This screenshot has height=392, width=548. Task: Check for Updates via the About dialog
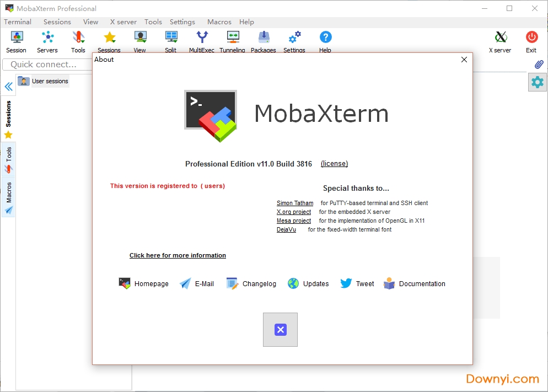point(308,283)
